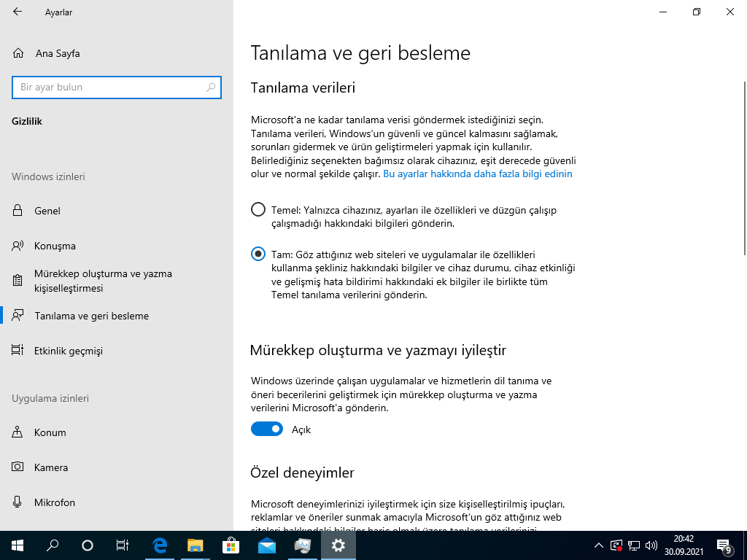Open Cortana circle on taskbar
Image resolution: width=747 pixels, height=560 pixels.
[88, 545]
